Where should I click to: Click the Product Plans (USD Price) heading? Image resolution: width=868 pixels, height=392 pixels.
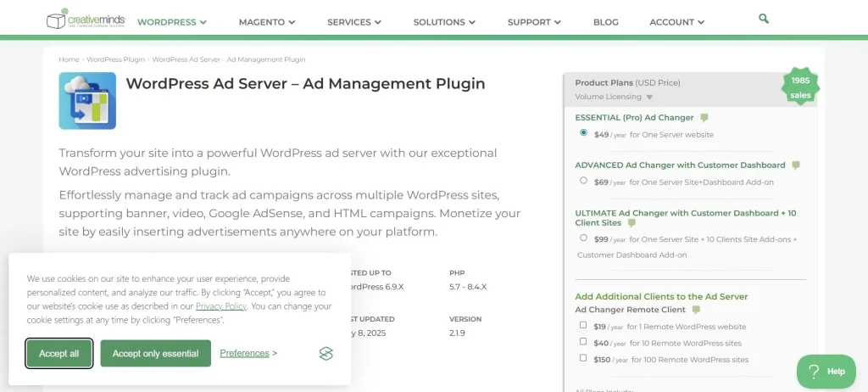tap(628, 82)
